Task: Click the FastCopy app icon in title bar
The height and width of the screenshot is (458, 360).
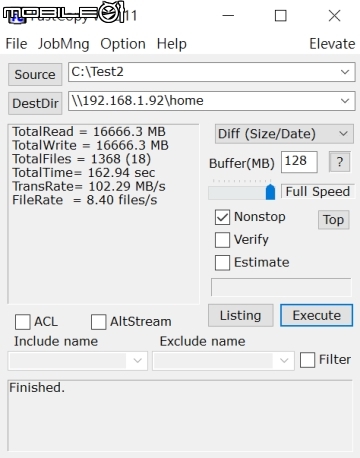Action: tap(17, 17)
